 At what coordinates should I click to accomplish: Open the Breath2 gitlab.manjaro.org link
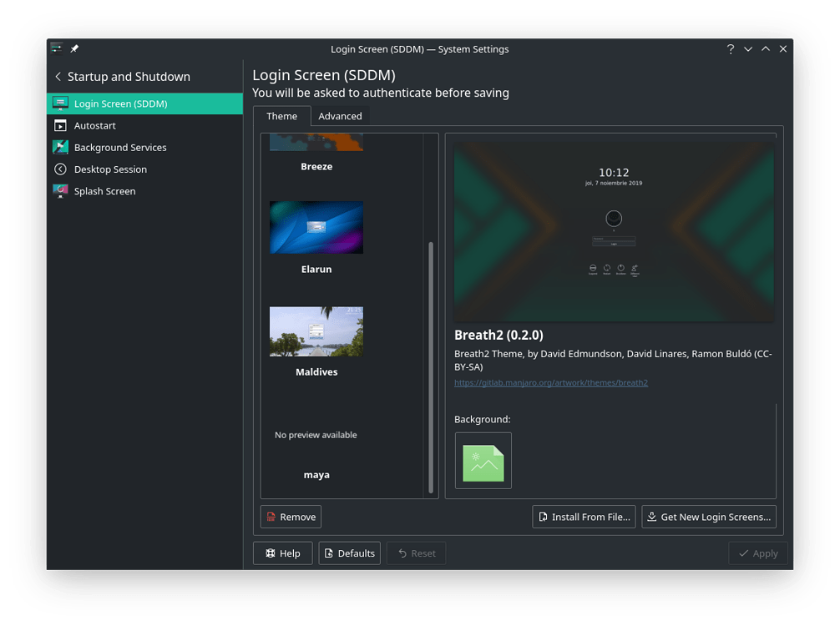[551, 382]
